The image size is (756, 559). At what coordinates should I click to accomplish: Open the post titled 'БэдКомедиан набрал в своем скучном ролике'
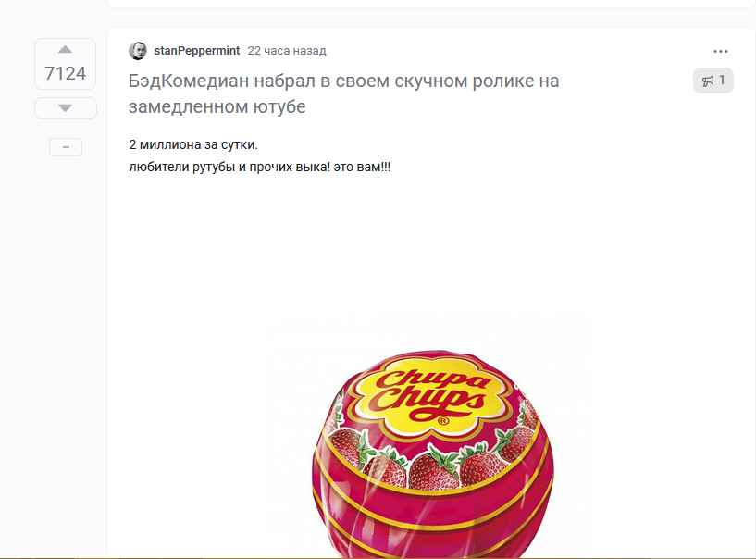343,93
